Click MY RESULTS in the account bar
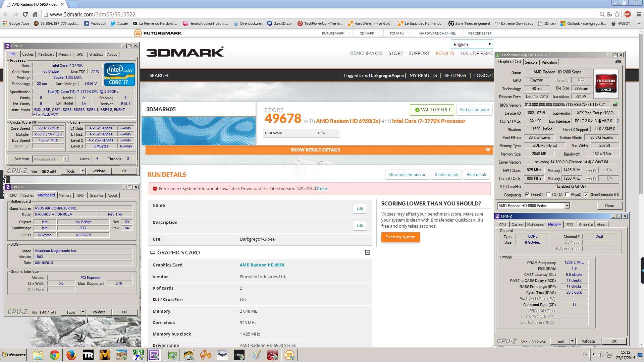The height and width of the screenshot is (362, 644). point(423,75)
